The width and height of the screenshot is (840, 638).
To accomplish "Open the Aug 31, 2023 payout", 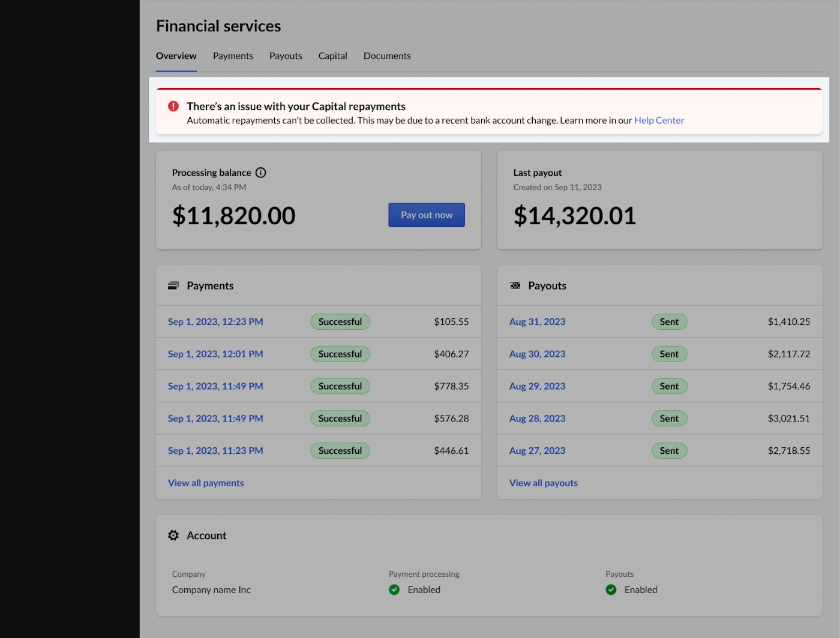I will 537,321.
